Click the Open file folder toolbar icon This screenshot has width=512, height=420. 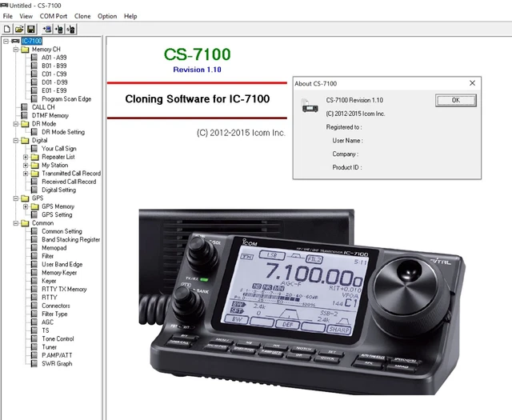coord(18,29)
